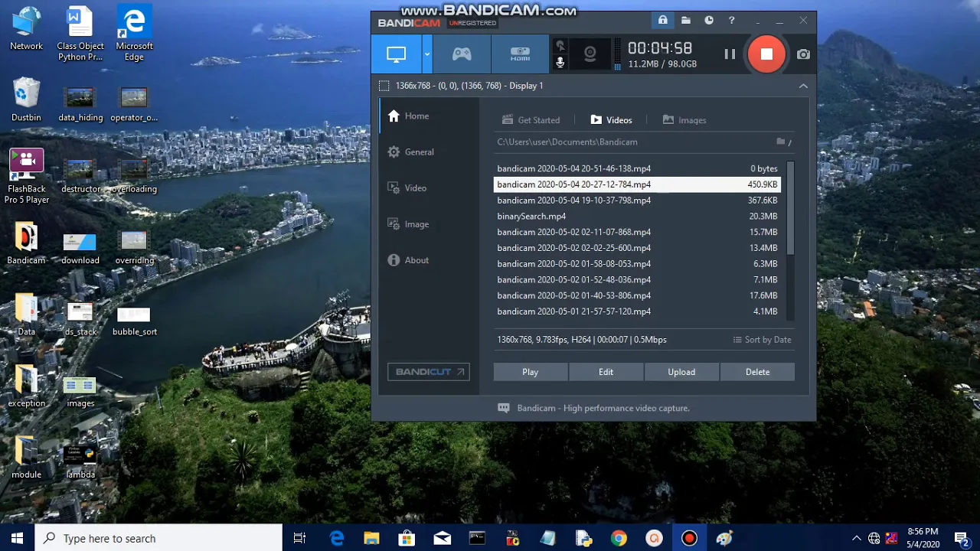Click the recording area selection rectangle icon
This screenshot has width=980, height=551.
point(384,86)
